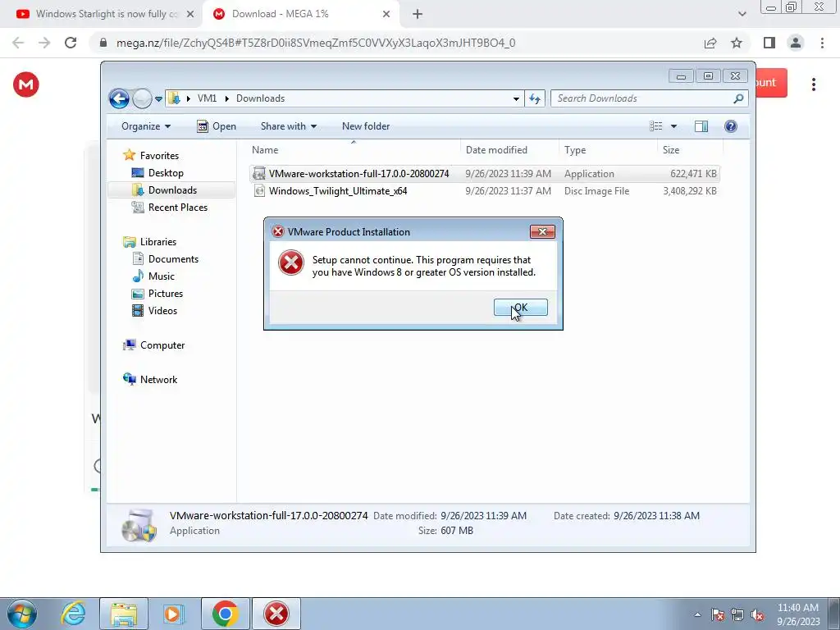Click the VMware error taskbar button
Screen dimensions: 840x630
tap(276, 614)
